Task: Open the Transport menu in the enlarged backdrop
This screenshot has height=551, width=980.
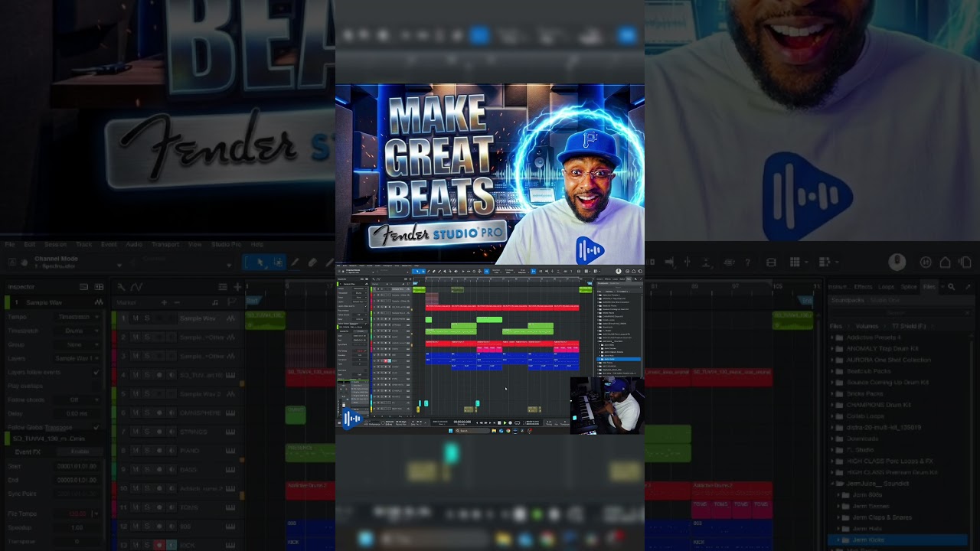Action: pos(165,245)
